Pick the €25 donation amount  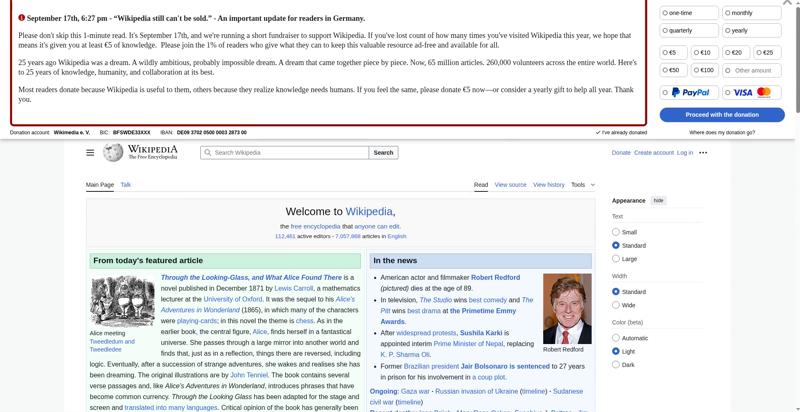pos(767,53)
